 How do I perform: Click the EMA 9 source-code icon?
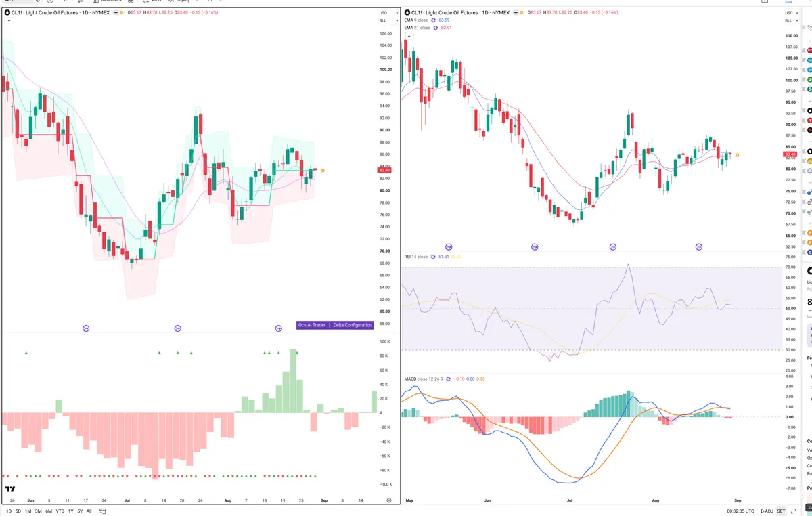tap(434, 20)
